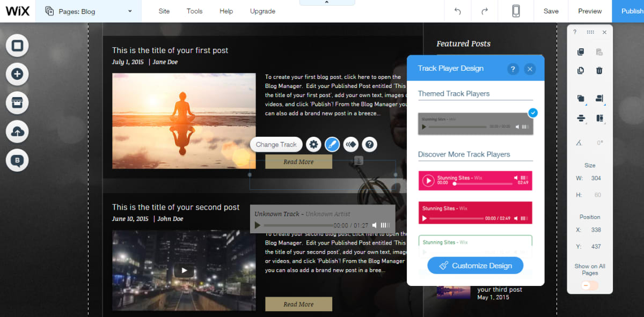
Task: Click 'your third post' featured item
Action: pyautogui.click(x=500, y=290)
